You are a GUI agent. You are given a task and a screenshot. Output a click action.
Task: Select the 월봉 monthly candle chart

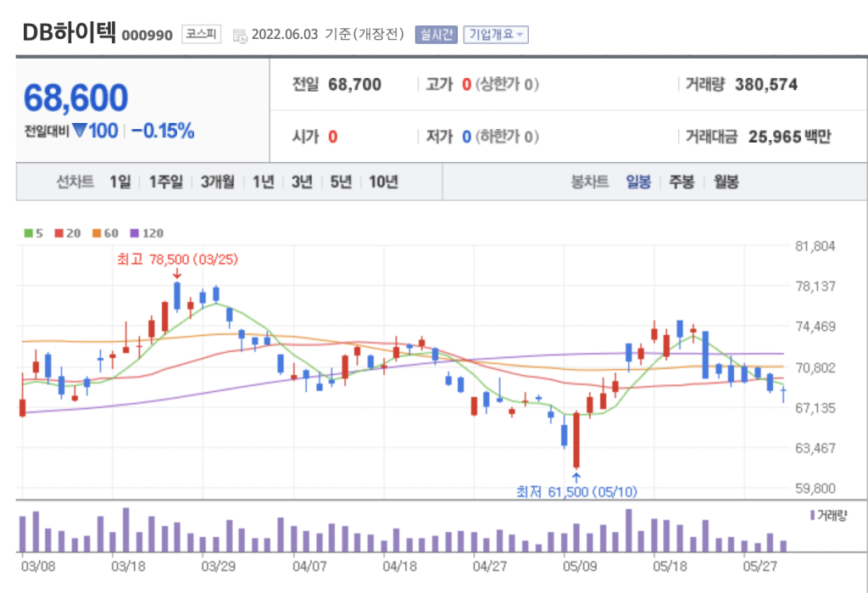point(726,182)
